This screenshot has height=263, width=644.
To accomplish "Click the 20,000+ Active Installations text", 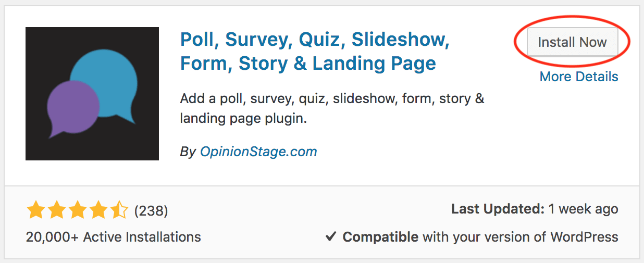I will [x=114, y=237].
